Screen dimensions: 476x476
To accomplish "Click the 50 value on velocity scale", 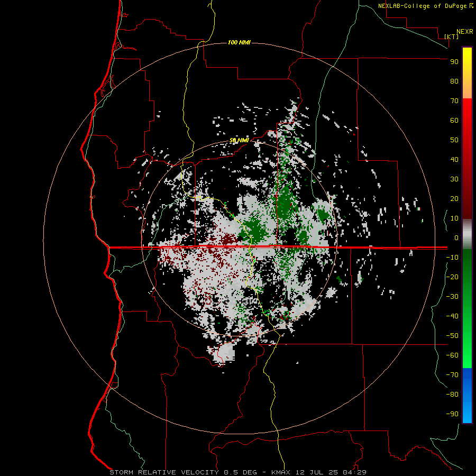I will pyautogui.click(x=454, y=140).
